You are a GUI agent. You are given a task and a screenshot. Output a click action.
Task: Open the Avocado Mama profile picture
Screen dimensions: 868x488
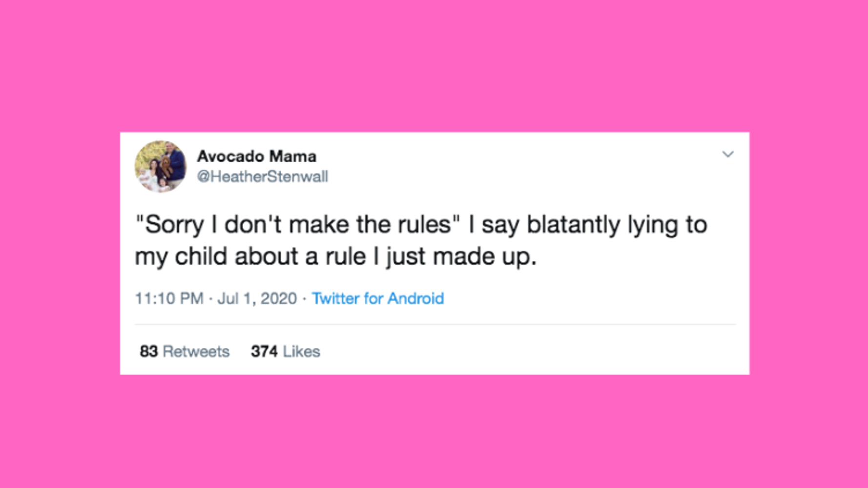[161, 167]
